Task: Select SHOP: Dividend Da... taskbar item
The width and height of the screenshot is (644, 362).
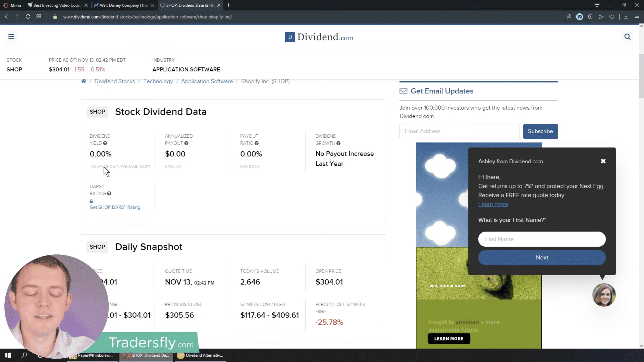Action: tap(146, 355)
